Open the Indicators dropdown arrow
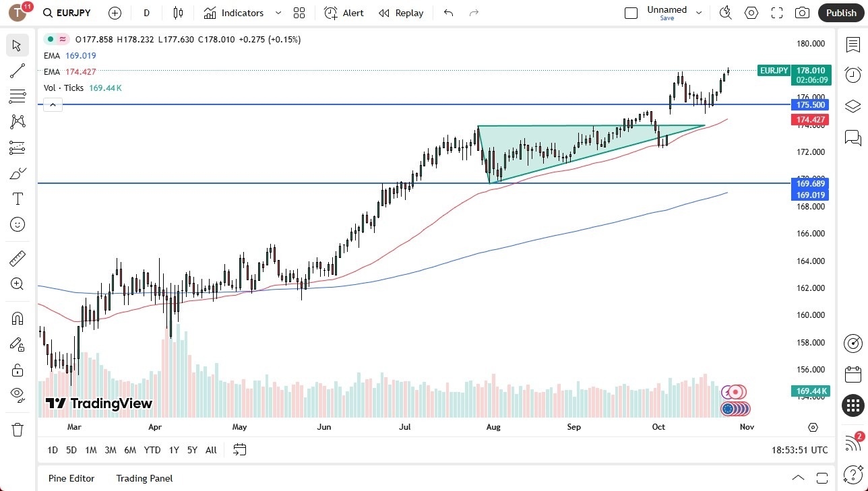 277,13
